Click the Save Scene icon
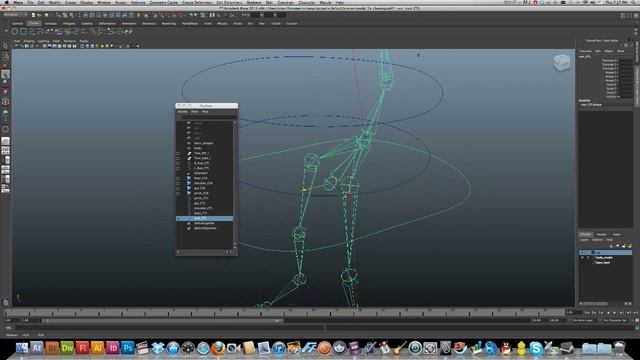640x360 pixels. (x=47, y=15)
